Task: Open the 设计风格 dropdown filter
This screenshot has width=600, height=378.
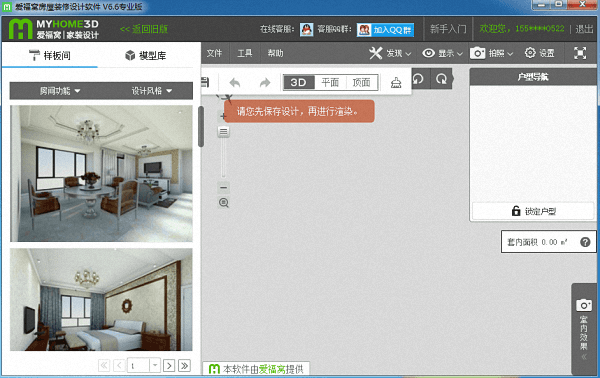Action: click(x=152, y=91)
